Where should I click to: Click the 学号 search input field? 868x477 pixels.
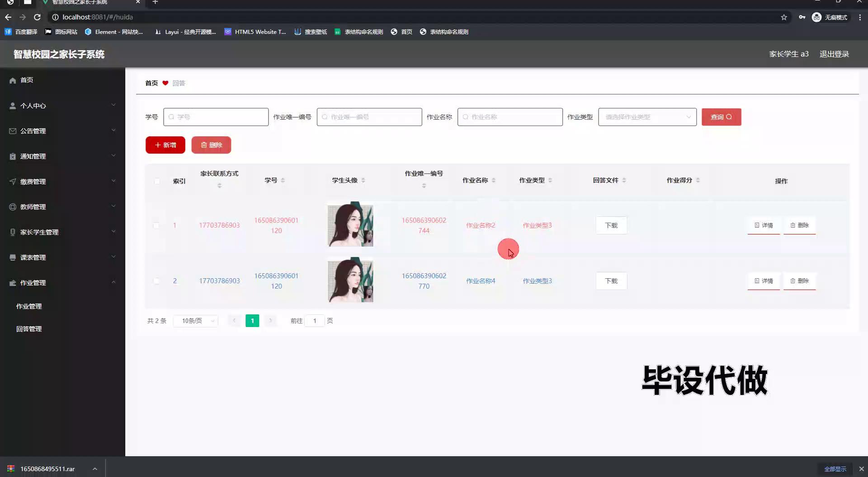(216, 117)
